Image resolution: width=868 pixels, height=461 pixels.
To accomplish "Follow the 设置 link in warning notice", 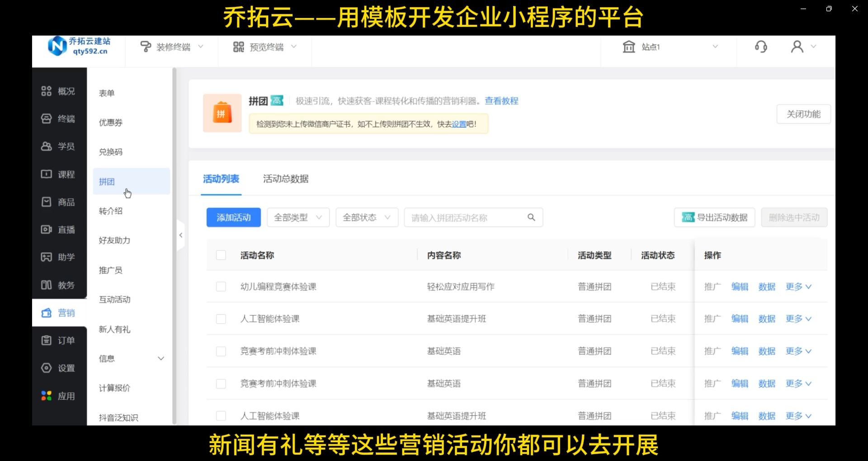I will pyautogui.click(x=459, y=124).
